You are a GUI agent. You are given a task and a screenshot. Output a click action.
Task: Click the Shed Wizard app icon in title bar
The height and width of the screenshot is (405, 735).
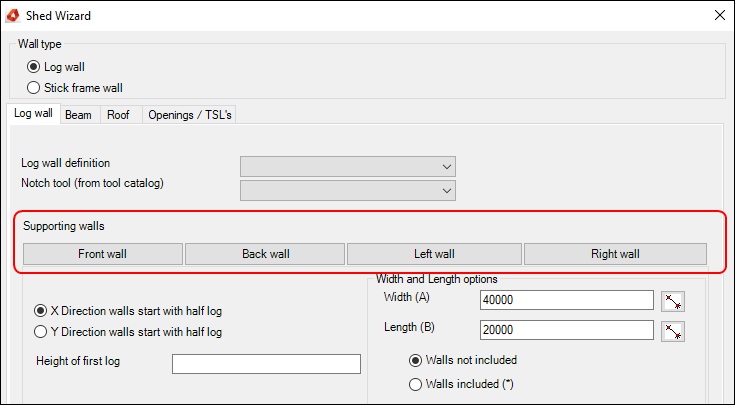click(13, 15)
